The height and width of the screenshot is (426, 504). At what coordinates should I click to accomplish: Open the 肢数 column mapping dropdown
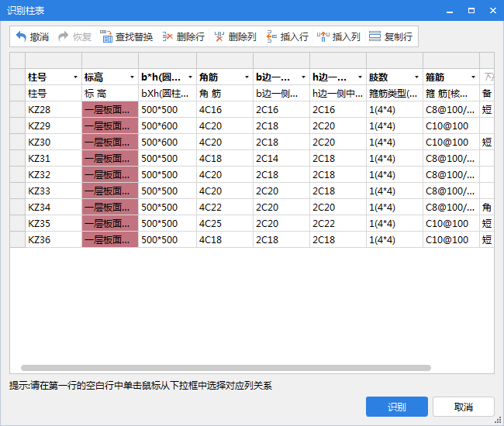(x=416, y=77)
